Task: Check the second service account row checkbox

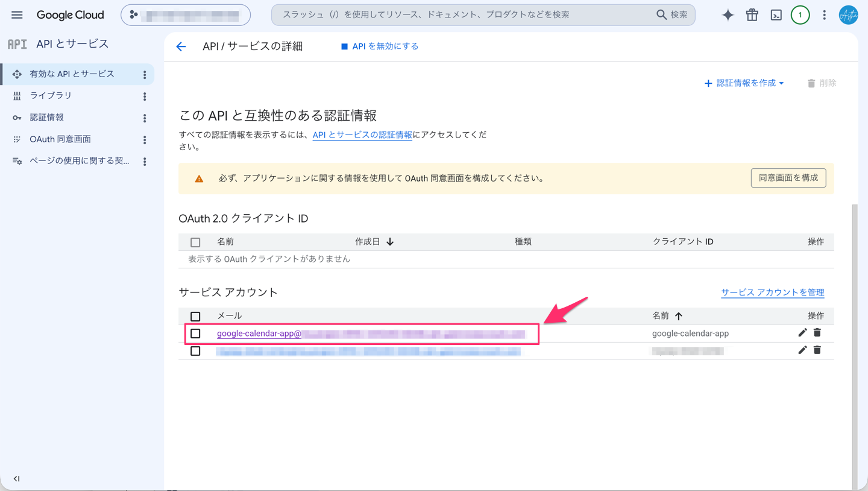Action: [195, 351]
